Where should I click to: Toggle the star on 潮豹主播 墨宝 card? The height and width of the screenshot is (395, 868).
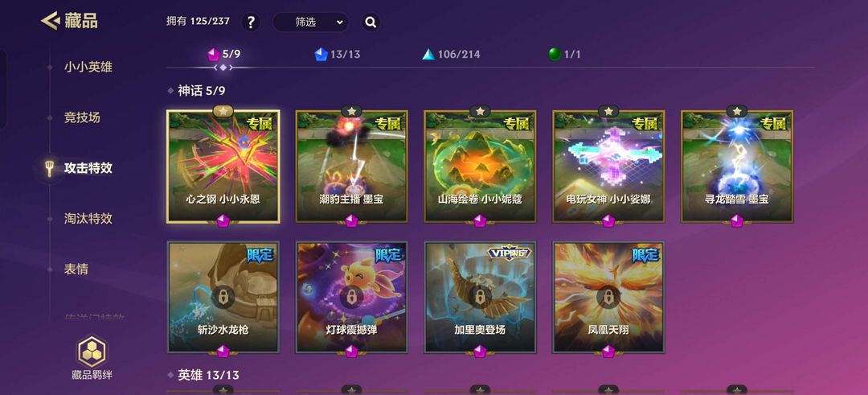351,111
